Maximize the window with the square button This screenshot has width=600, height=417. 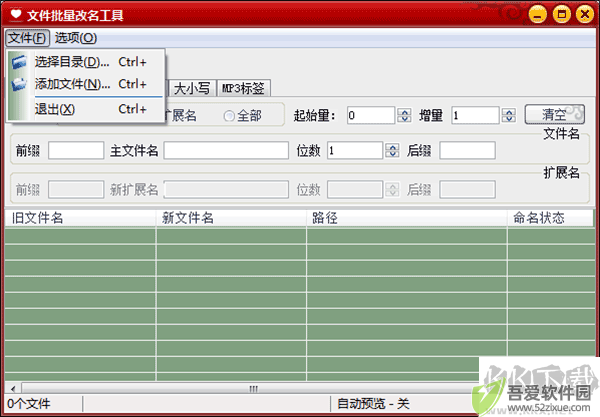(x=561, y=15)
